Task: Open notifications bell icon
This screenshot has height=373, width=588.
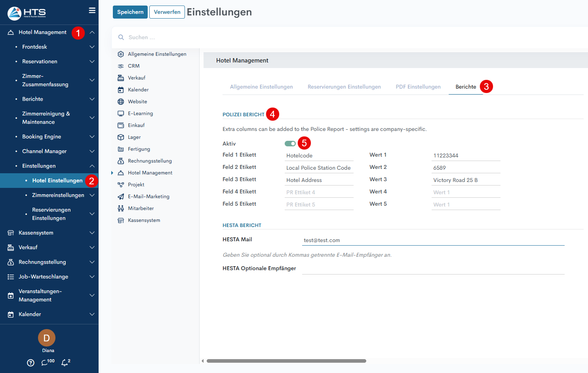Action: 65,363
